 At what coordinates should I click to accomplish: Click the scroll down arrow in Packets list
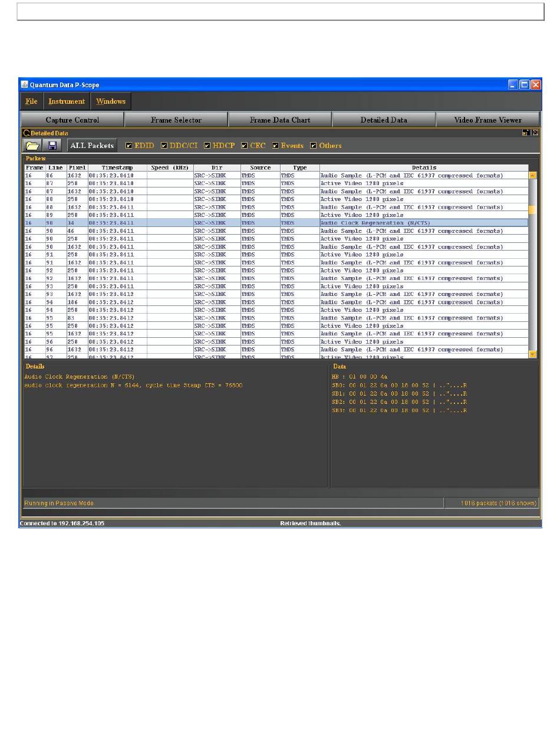[x=533, y=354]
